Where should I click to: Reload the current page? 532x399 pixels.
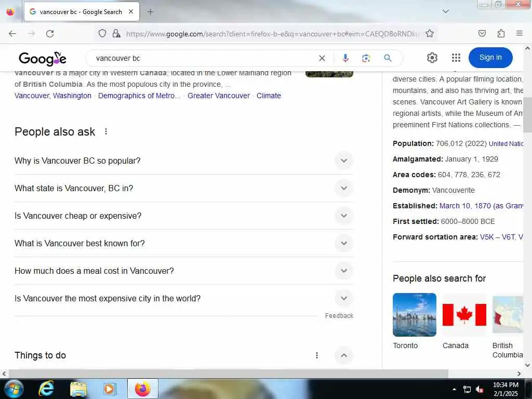click(x=50, y=34)
